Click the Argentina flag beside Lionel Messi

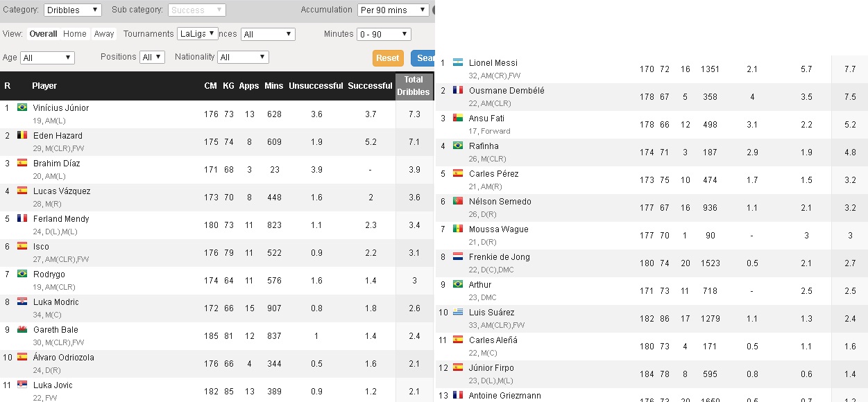(457, 62)
